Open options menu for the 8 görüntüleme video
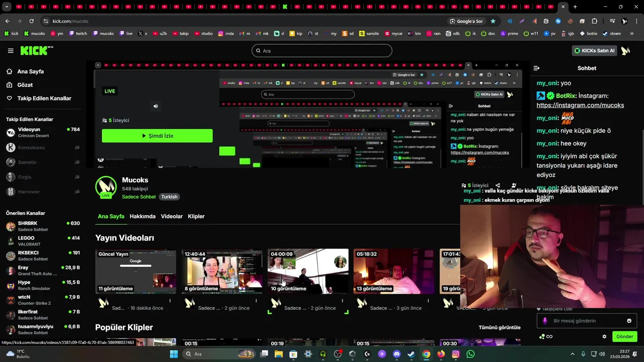This screenshot has width=644, height=362. 256,301
